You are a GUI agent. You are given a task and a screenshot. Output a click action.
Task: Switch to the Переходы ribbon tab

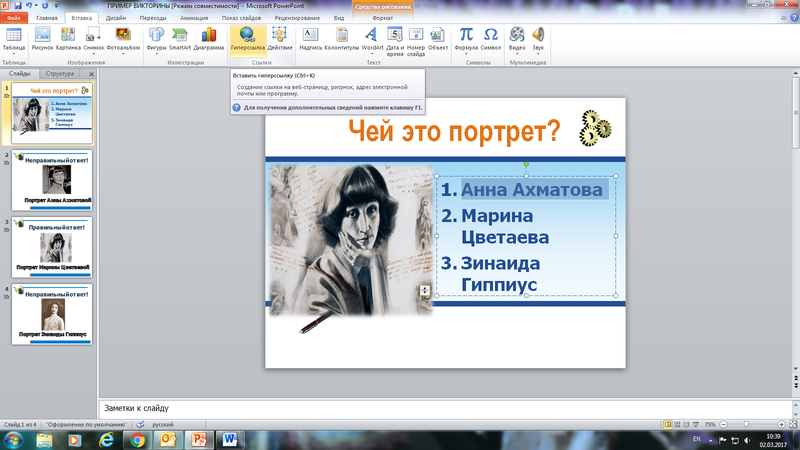click(153, 18)
